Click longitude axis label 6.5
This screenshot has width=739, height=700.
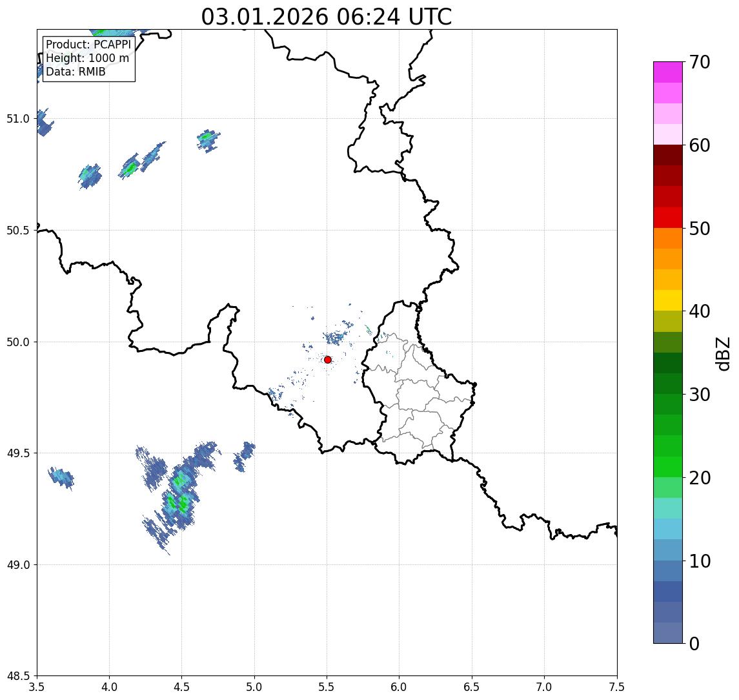pos(472,687)
